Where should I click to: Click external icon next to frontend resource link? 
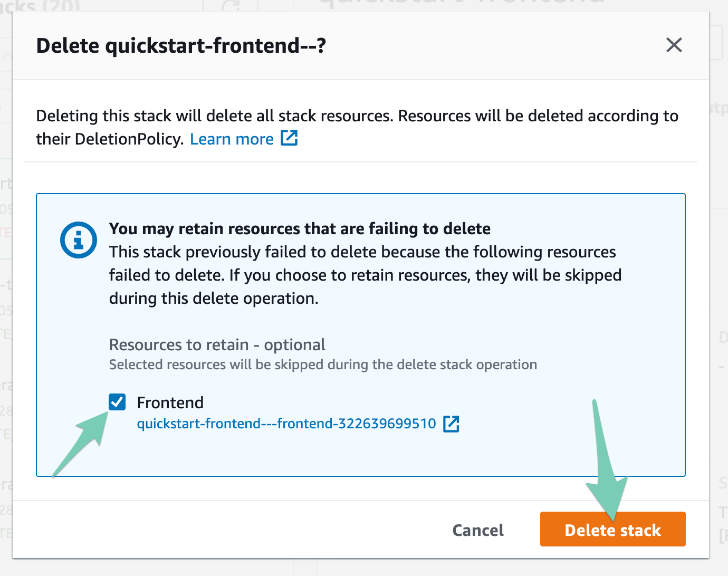tap(451, 424)
